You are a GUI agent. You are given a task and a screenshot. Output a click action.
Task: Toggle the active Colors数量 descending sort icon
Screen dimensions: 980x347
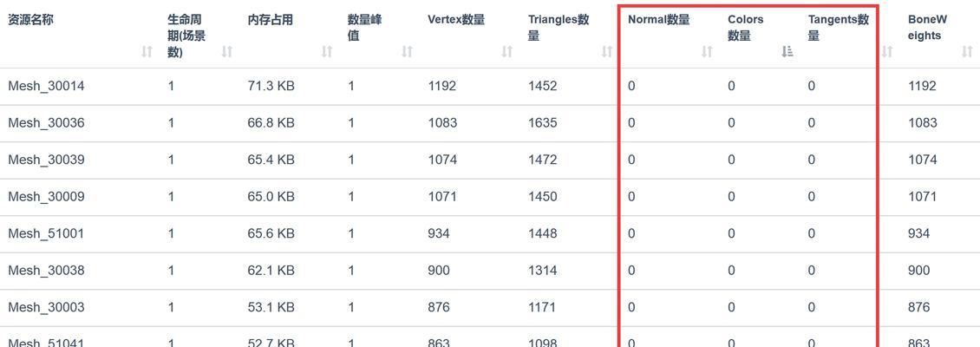pyautogui.click(x=787, y=52)
